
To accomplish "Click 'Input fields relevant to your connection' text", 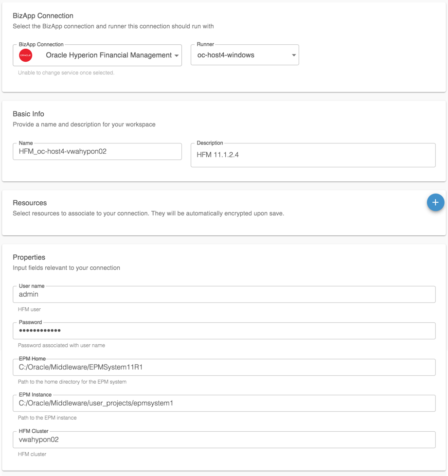I will (x=66, y=268).
